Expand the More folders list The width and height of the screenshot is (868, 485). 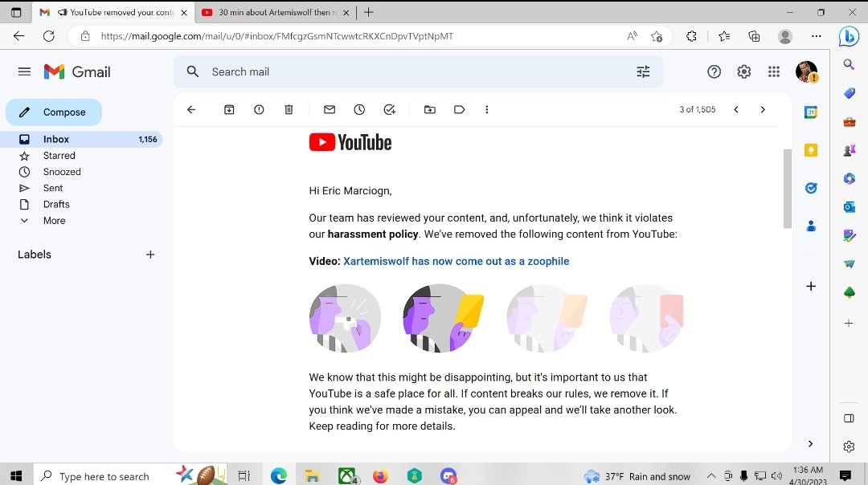(x=55, y=221)
